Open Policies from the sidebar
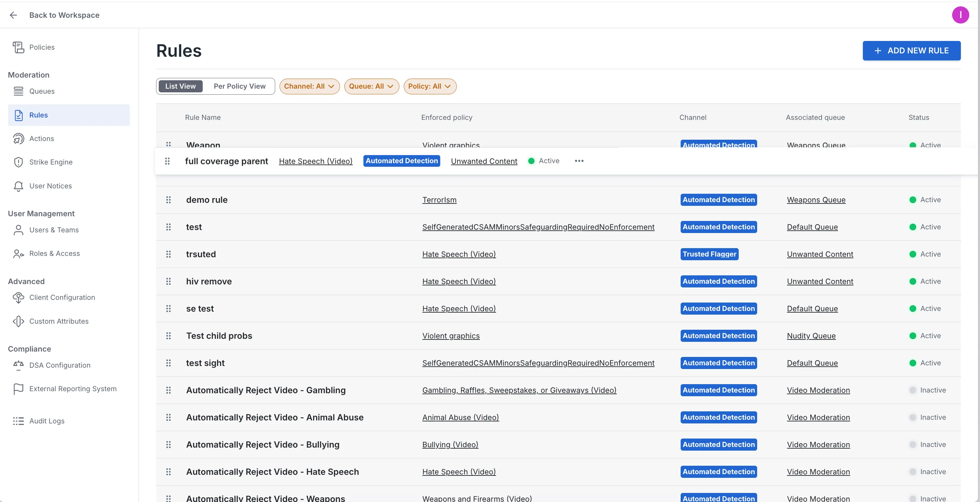The height and width of the screenshot is (502, 980). click(42, 47)
